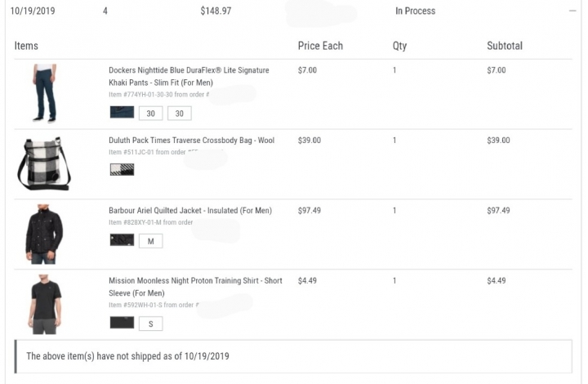Open the Mission training shirt thumbnail
This screenshot has height=384, width=588.
(43, 304)
